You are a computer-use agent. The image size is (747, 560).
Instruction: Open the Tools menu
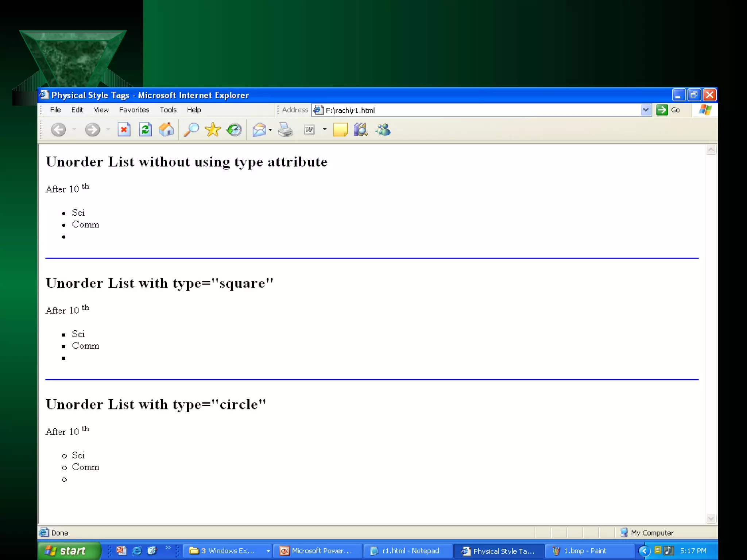click(168, 110)
